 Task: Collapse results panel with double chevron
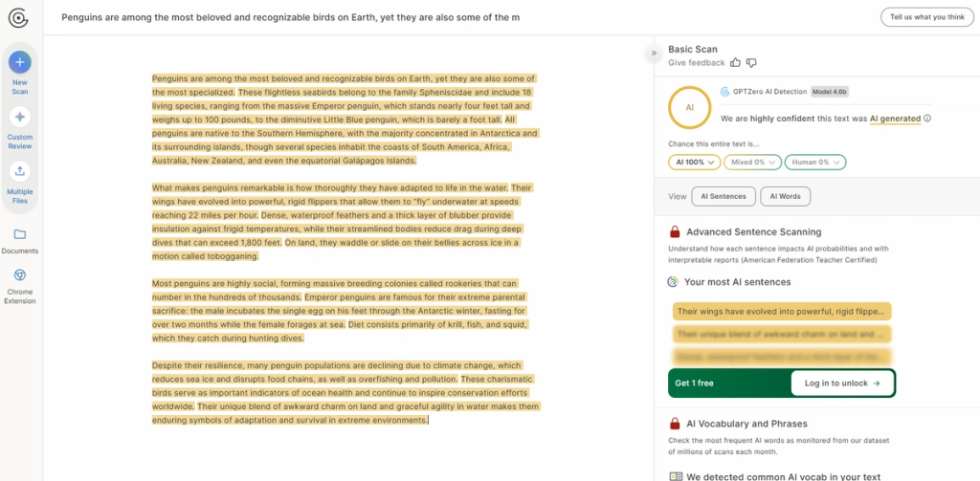[654, 54]
